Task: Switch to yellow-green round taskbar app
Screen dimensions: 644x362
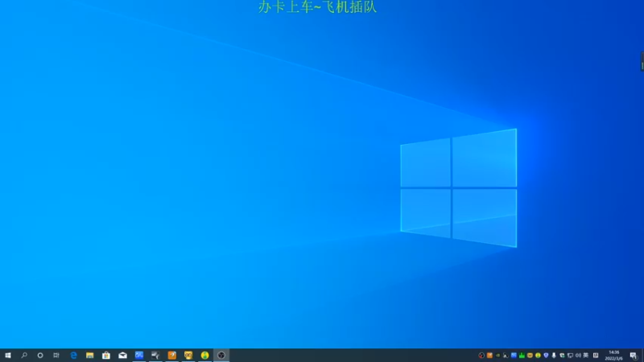Action: click(x=204, y=356)
